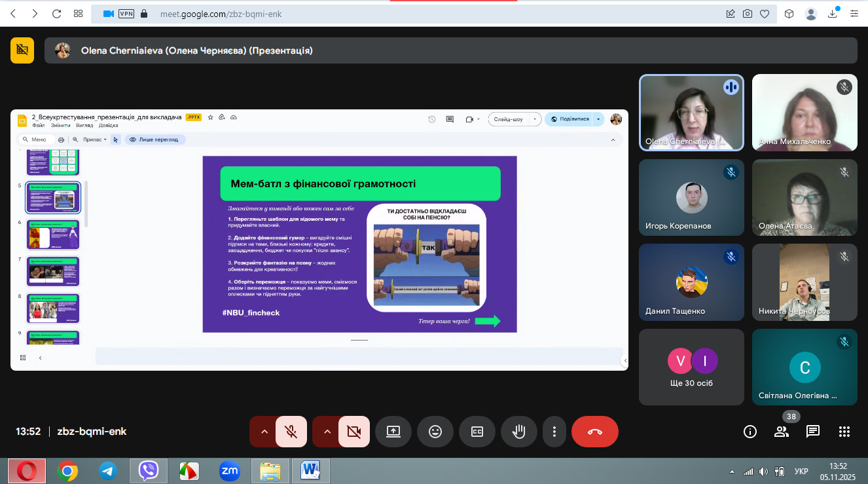Screen dimensions: 868x484
Task: Click the red leave call button
Action: click(594, 432)
